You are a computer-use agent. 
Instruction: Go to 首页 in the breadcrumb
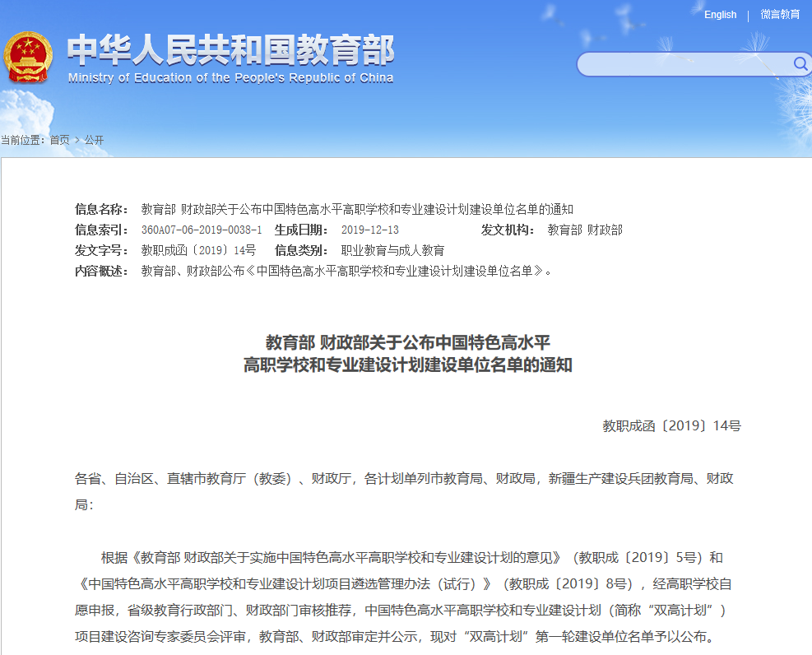(x=59, y=140)
